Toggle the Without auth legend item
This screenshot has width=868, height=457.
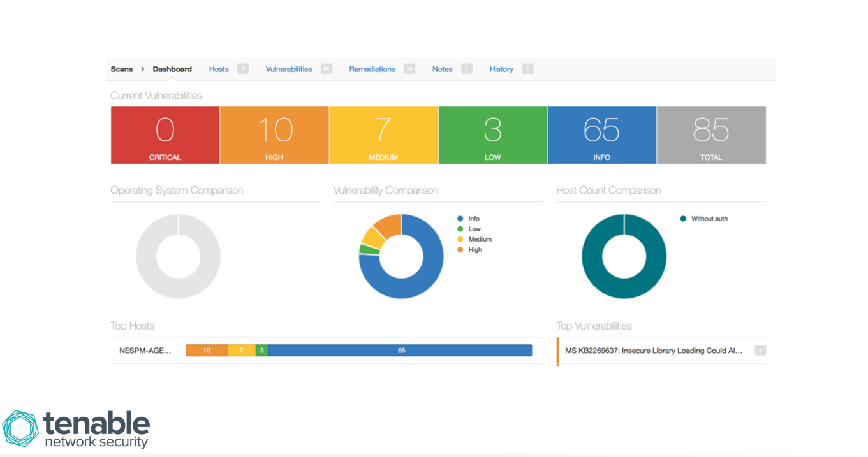click(x=701, y=218)
